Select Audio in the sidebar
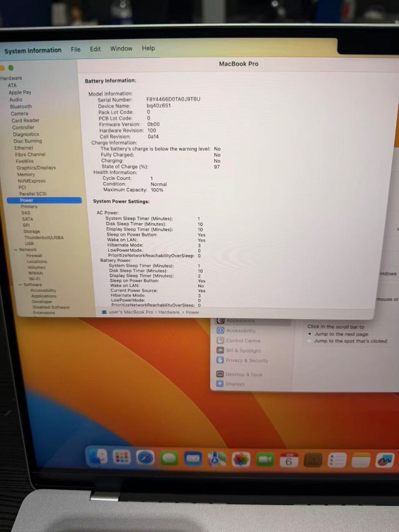Screen dimensions: 399x532 point(16,100)
